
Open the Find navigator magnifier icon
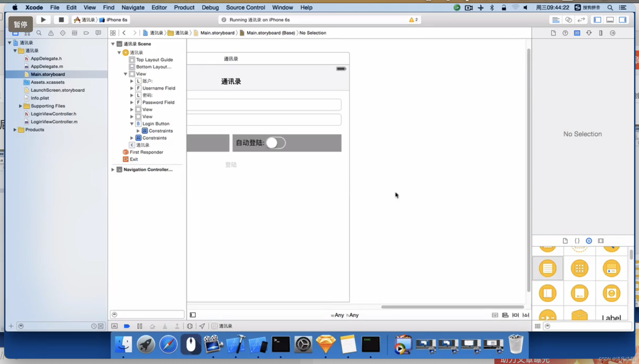click(x=39, y=33)
